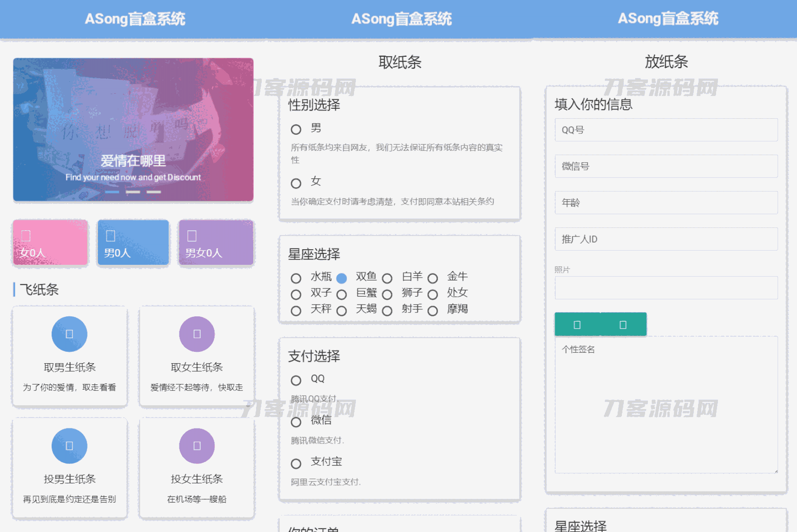Open the 取男生纸条 circle icon
The image size is (797, 532).
pyautogui.click(x=70, y=334)
